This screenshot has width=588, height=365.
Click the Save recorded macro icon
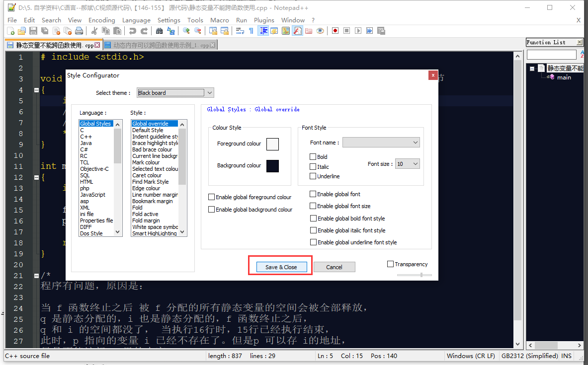point(381,31)
